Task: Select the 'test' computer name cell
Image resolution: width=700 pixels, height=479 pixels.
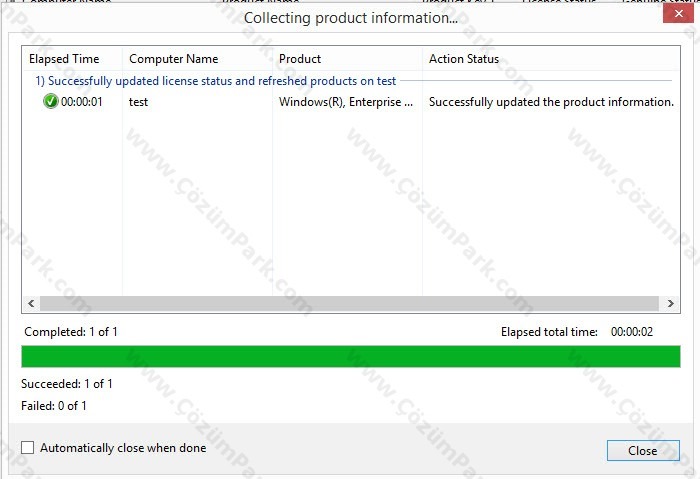Action: [x=138, y=102]
